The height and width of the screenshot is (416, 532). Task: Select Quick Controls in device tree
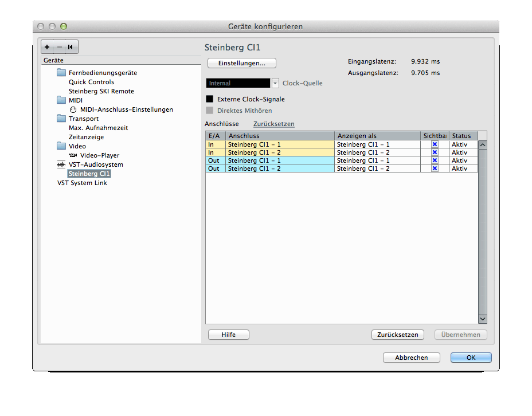91,82
